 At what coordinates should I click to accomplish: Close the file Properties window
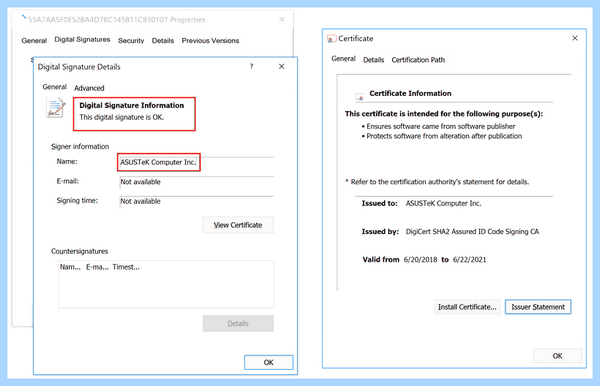pyautogui.click(x=282, y=19)
